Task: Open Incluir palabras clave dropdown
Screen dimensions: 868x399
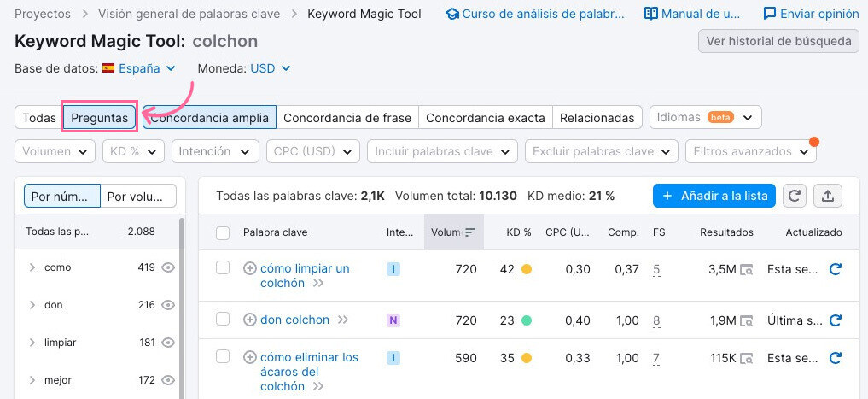Action: [443, 151]
